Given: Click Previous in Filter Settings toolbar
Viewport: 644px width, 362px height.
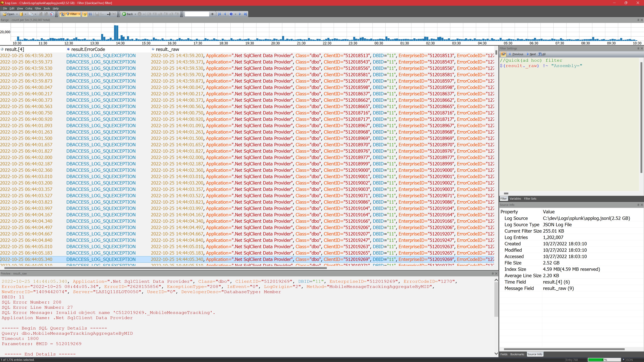Looking at the screenshot, I should click(516, 54).
